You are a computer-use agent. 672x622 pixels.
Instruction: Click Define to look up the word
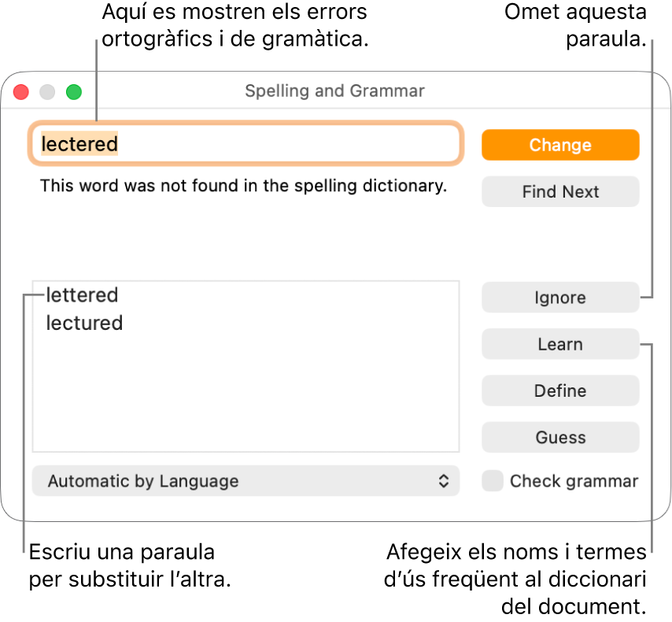(x=560, y=391)
